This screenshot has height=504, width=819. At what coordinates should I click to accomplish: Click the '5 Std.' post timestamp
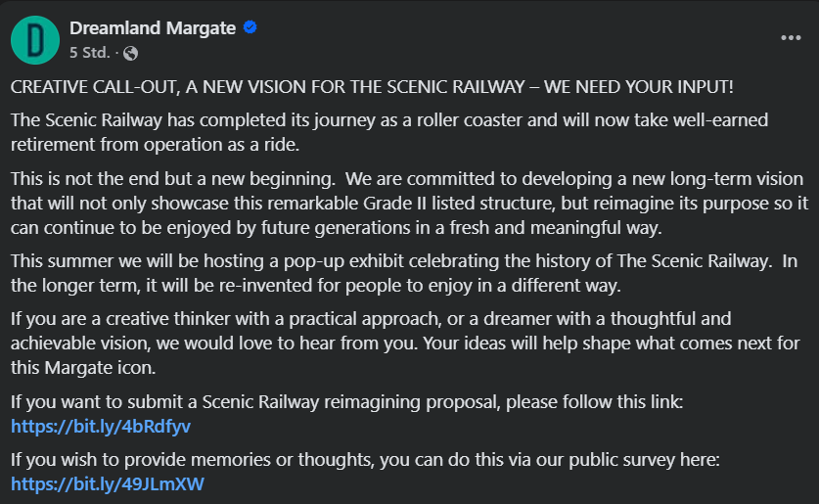pos(90,52)
